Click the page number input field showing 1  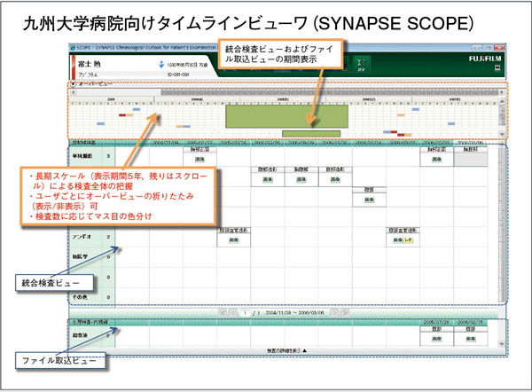click(x=245, y=313)
